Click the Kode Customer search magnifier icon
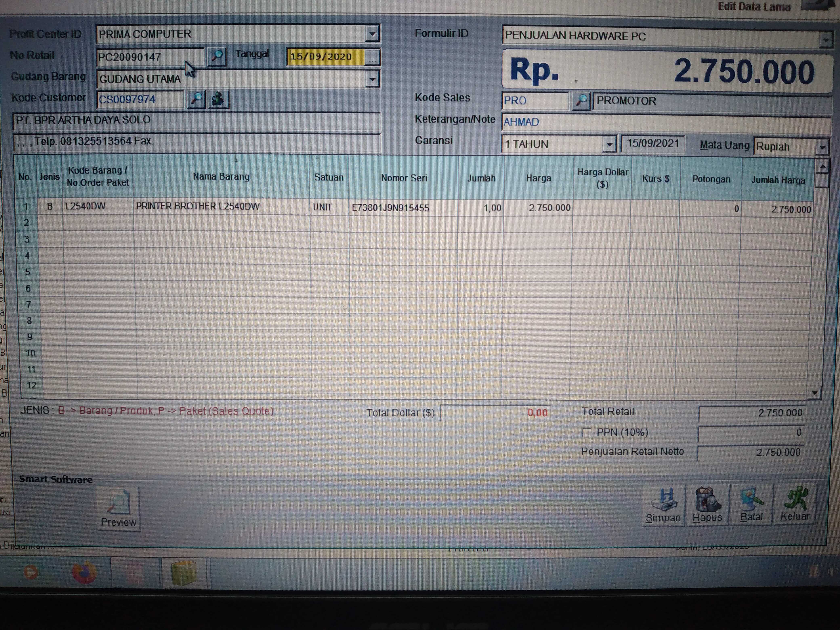 (196, 99)
